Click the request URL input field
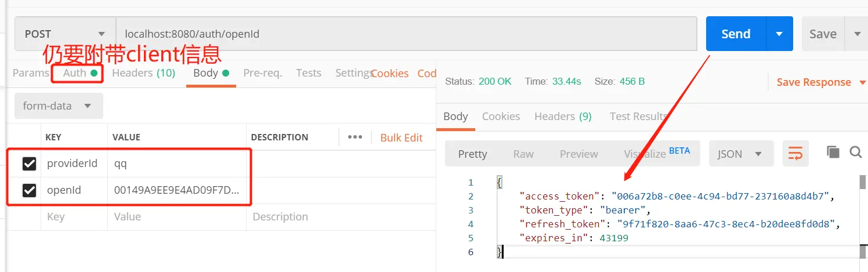 [406, 34]
